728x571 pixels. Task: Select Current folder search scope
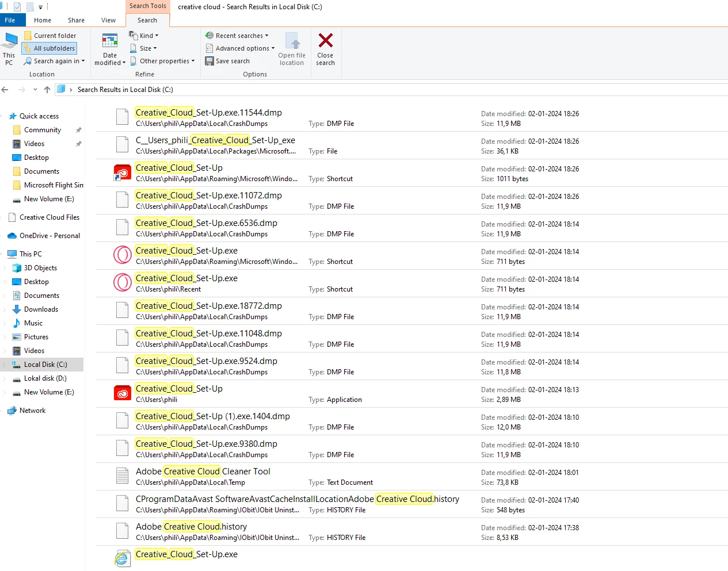[50, 36]
